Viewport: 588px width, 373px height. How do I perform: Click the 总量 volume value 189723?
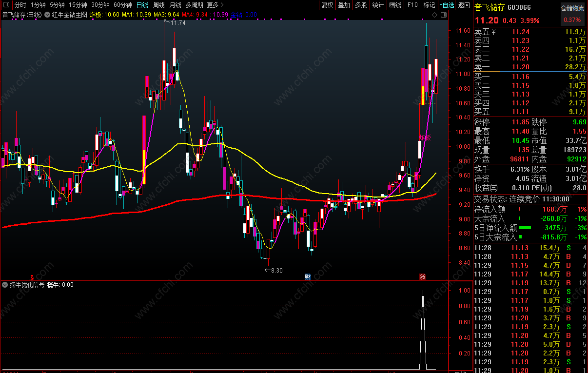click(x=574, y=150)
